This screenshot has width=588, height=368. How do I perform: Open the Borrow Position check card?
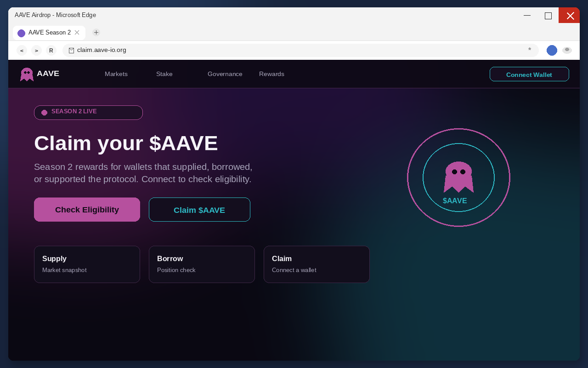(x=202, y=264)
